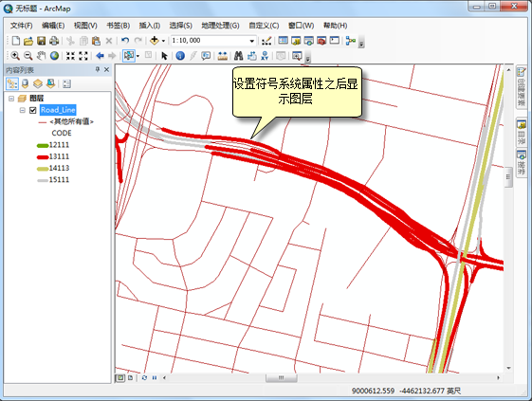Select the Road_Line layer name

tap(58, 110)
